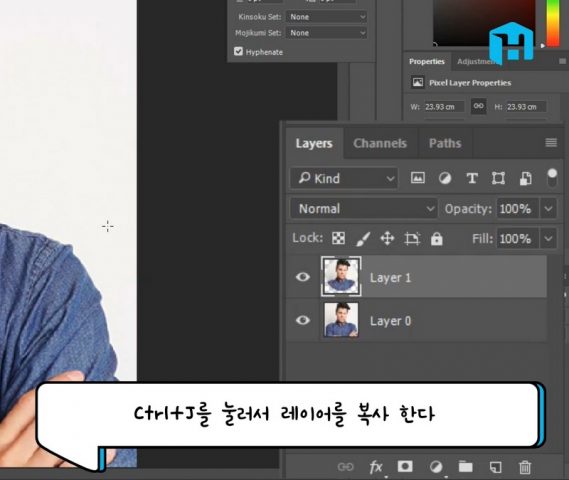Click the lock image pixels brush icon

[x=363, y=239]
